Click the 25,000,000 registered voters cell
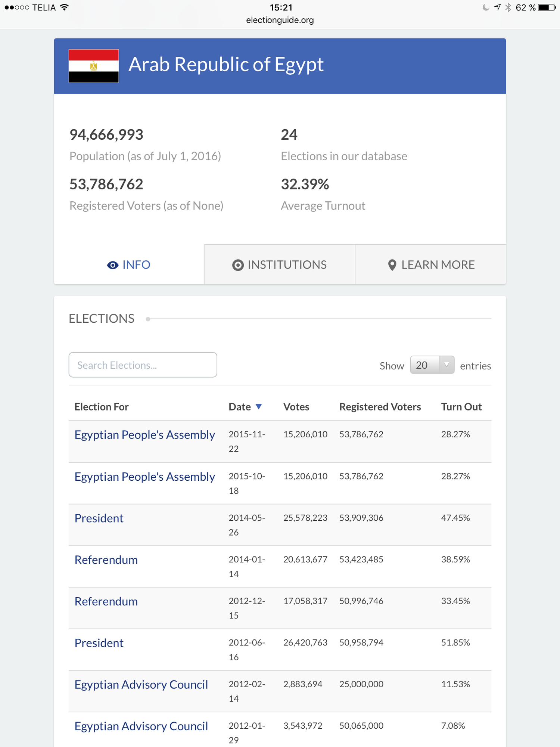Image resolution: width=560 pixels, height=747 pixels. point(361,684)
